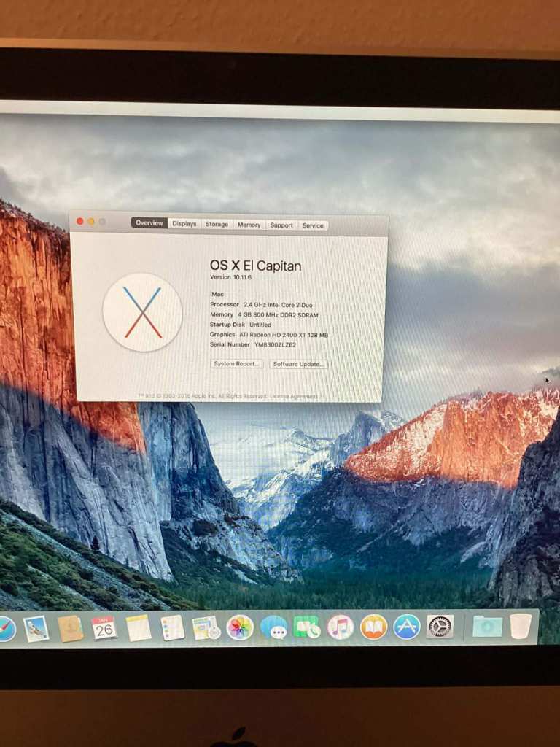Open Calendar showing 26 in dock
This screenshot has height=747, width=560.
click(104, 628)
